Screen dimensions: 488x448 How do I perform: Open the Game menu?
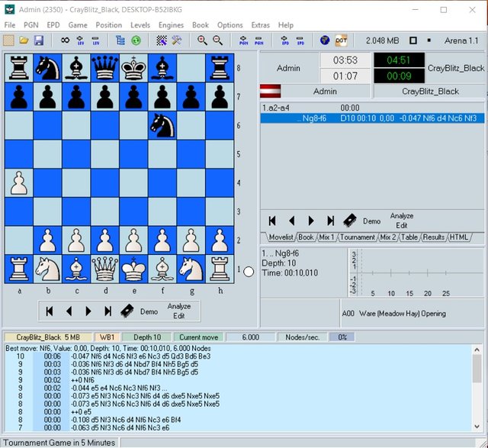(78, 25)
